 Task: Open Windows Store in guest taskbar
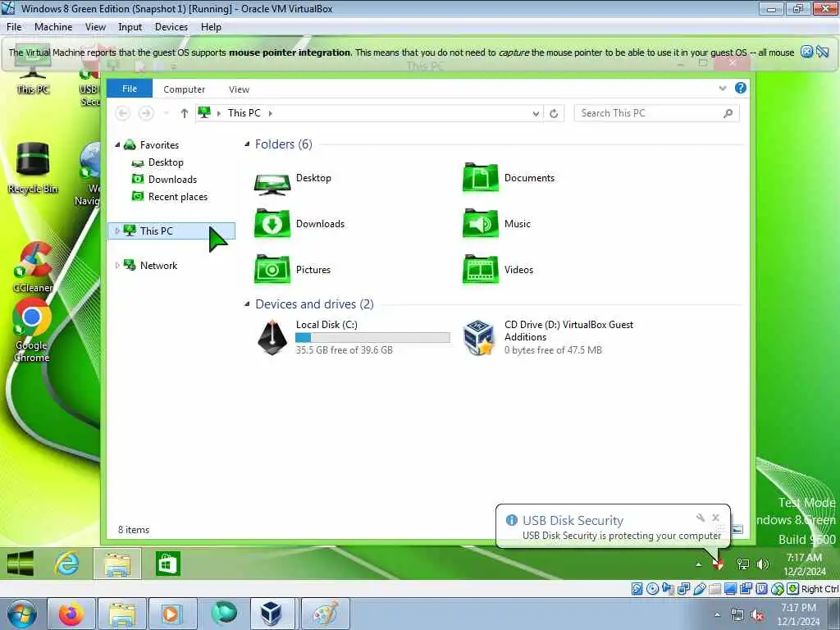tap(167, 564)
